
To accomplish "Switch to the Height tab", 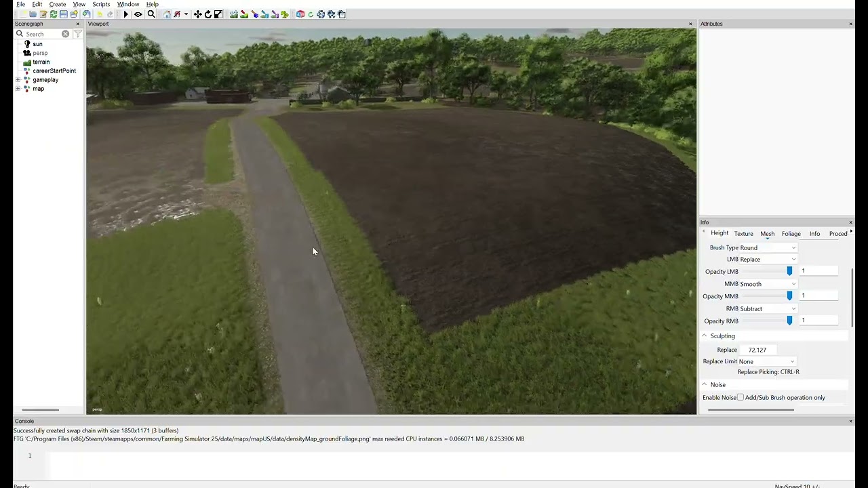I will click(719, 233).
